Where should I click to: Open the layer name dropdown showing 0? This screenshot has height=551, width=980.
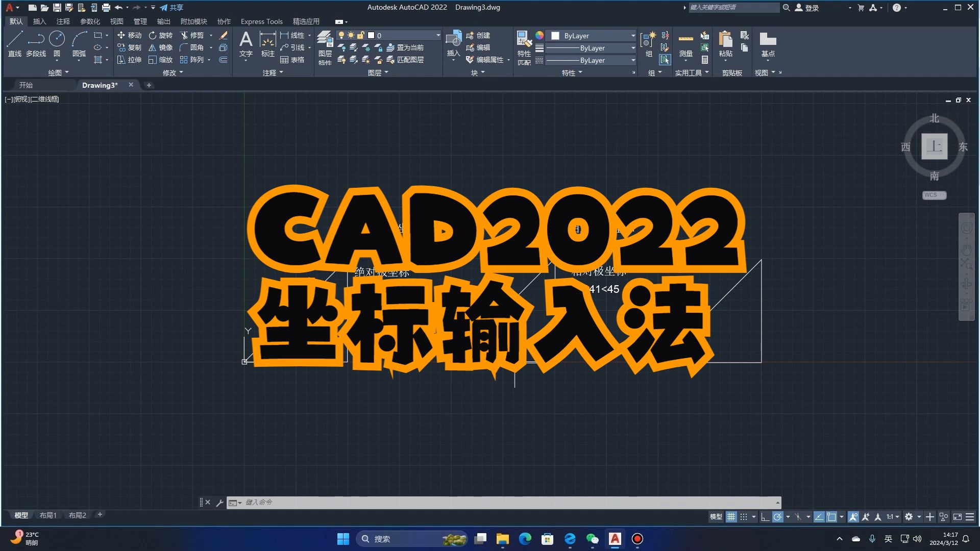[388, 35]
